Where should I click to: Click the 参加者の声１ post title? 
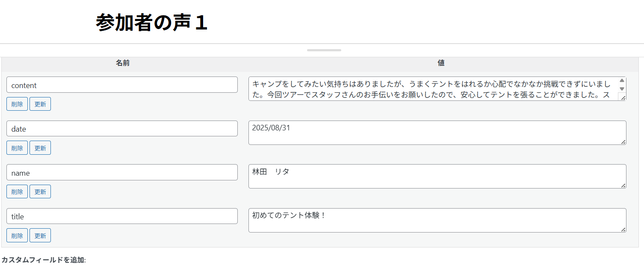pos(152,23)
